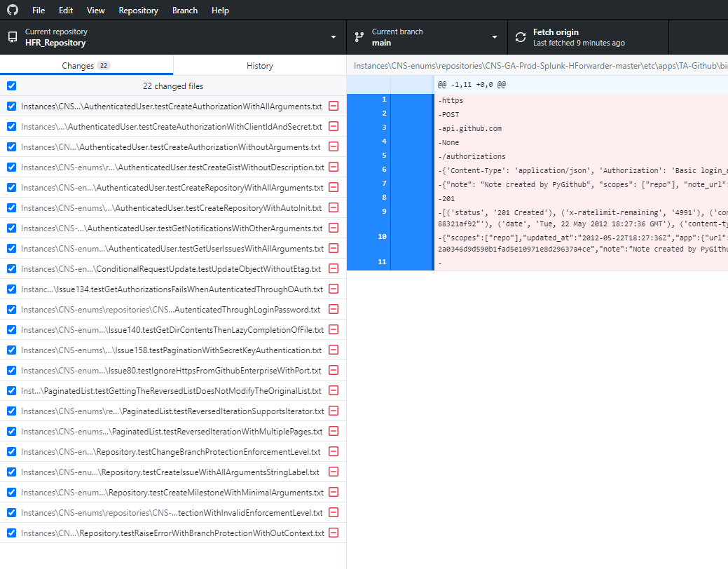Uncheck Issue140.testGetDirContentsThenLazyCompletionOfFile
The image size is (728, 569).
click(11, 329)
